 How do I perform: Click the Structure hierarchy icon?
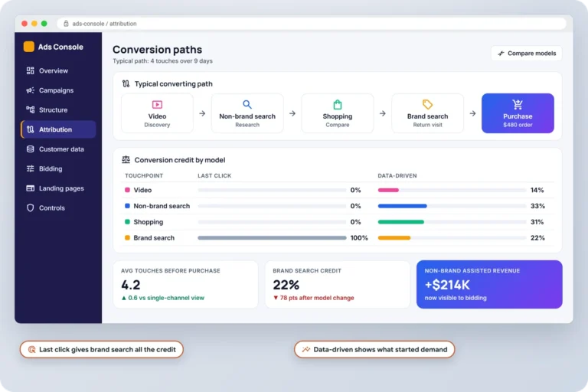[x=31, y=109]
